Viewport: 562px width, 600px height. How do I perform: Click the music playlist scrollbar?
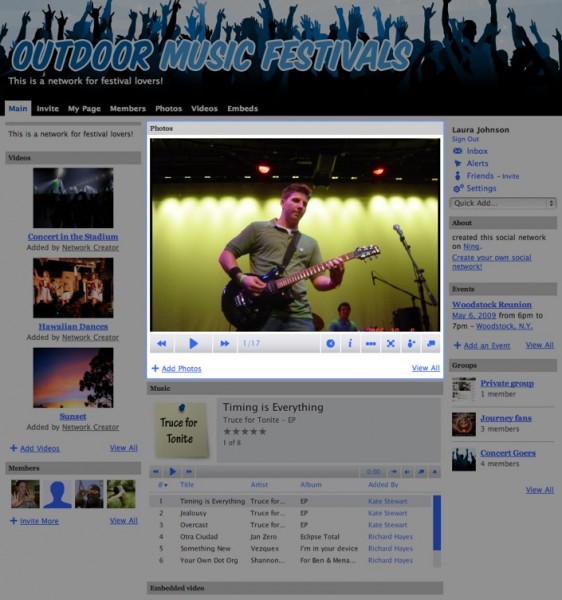pyautogui.click(x=437, y=523)
